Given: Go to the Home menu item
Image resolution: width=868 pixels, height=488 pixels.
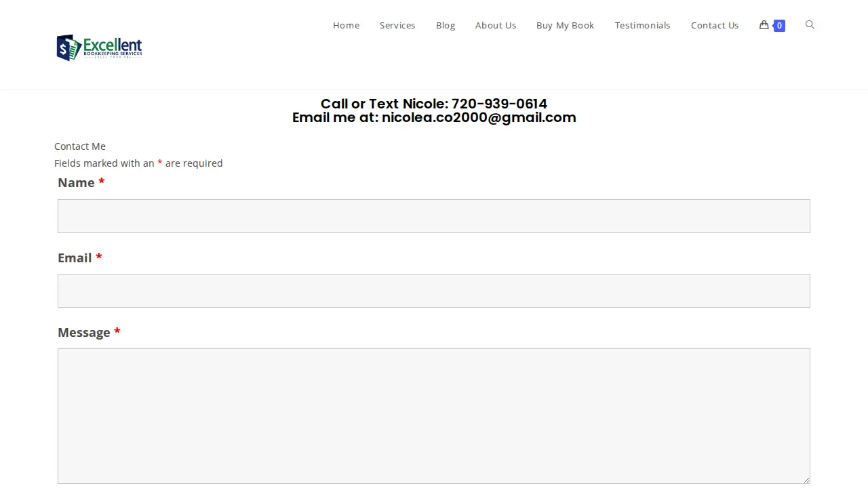Looking at the screenshot, I should pyautogui.click(x=346, y=25).
